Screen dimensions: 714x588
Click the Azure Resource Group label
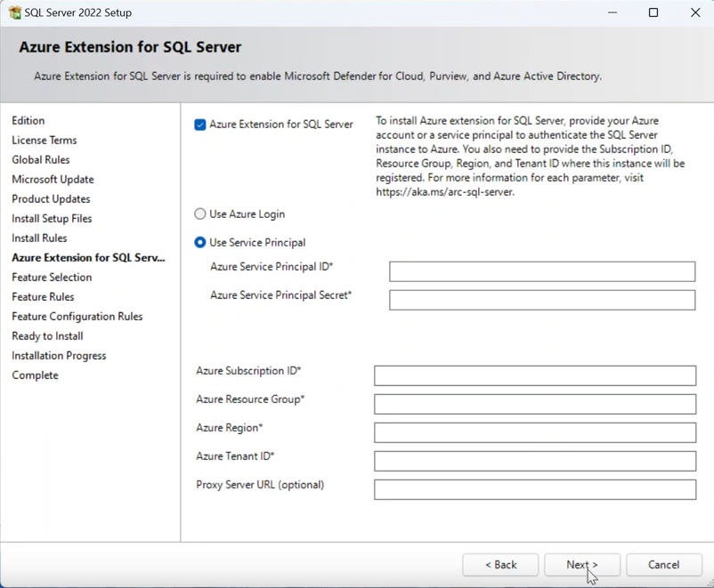pyautogui.click(x=250, y=399)
